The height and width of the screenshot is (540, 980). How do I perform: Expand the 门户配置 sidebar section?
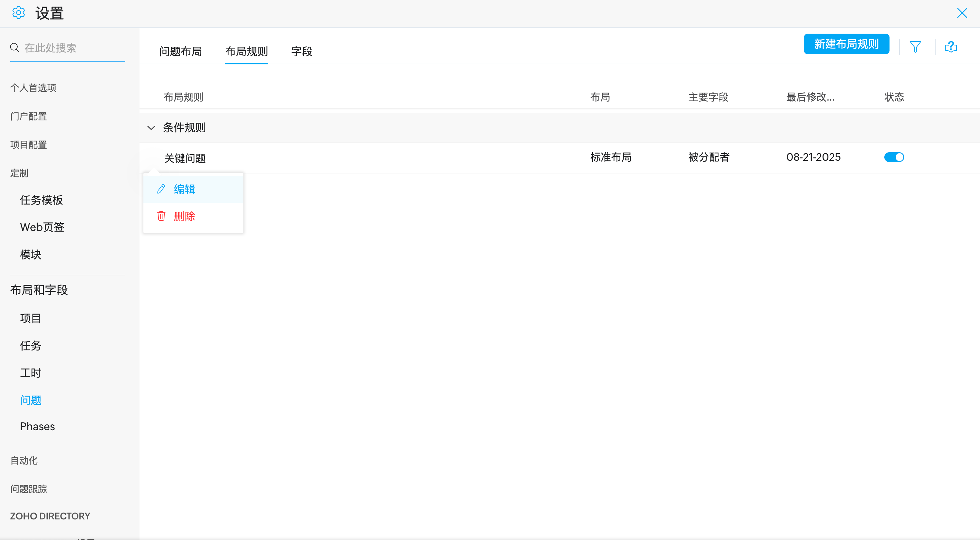click(28, 116)
